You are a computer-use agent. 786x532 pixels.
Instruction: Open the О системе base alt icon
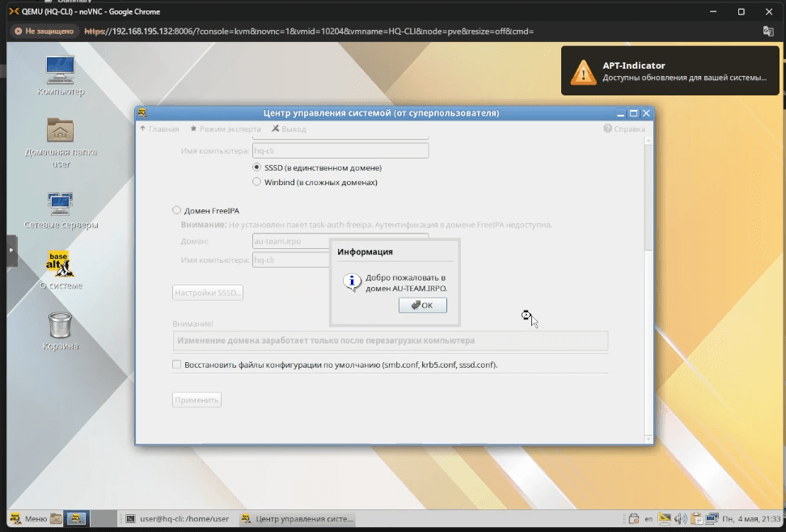click(61, 270)
